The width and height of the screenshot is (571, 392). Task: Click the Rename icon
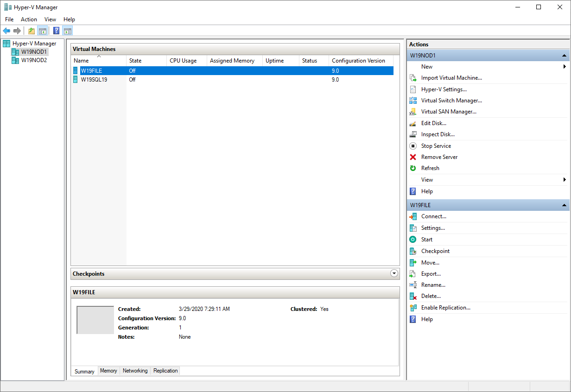(x=413, y=285)
